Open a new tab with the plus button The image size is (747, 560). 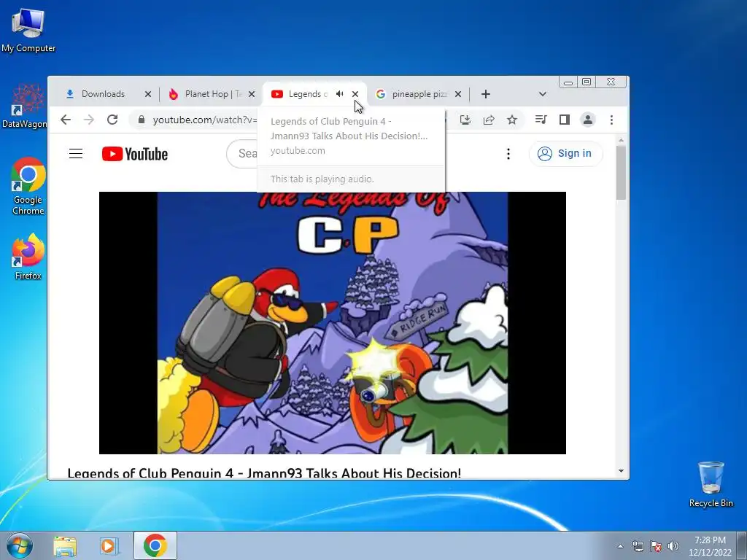(485, 94)
